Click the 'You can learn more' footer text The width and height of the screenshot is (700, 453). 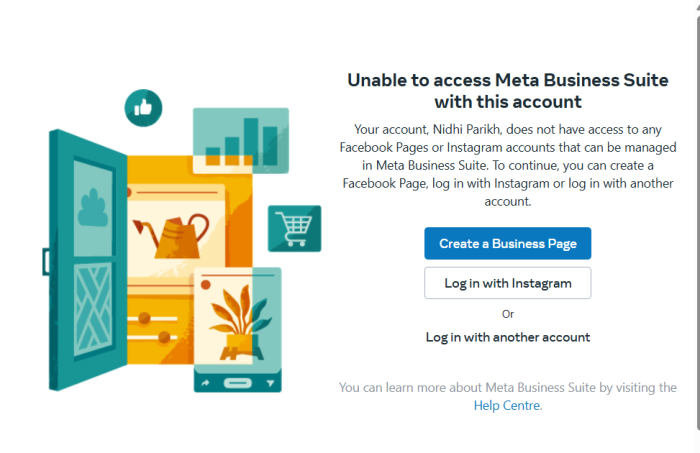coord(507,387)
